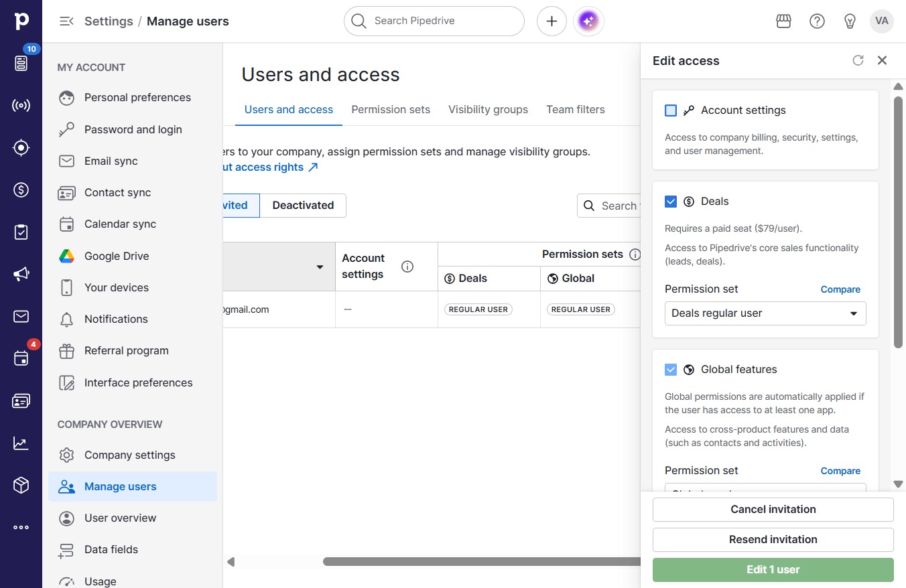The width and height of the screenshot is (906, 588).
Task: Switch to Team filters tab
Action: point(576,110)
